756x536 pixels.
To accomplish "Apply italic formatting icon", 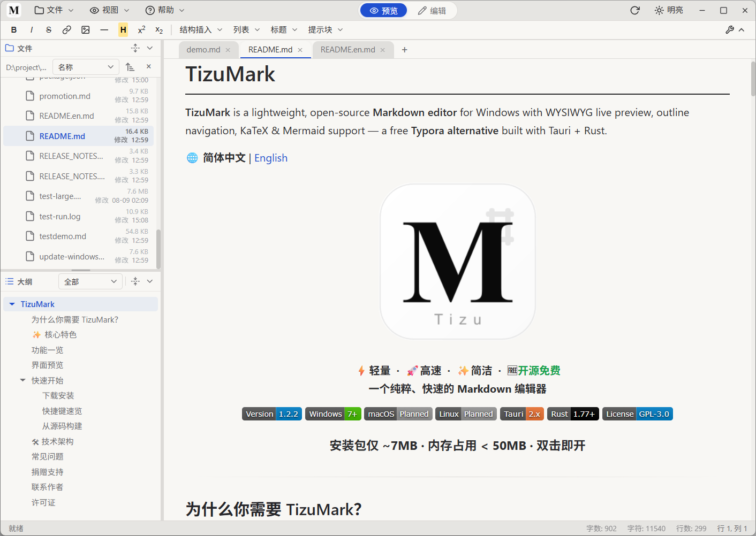I will click(32, 30).
